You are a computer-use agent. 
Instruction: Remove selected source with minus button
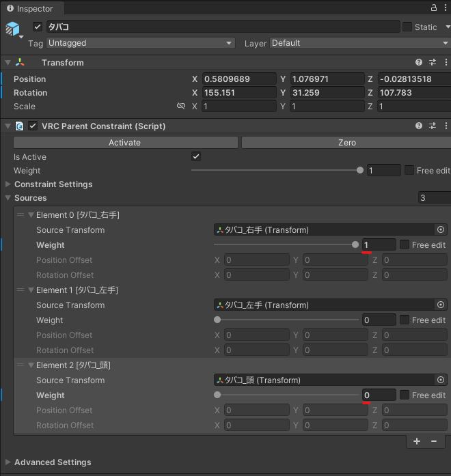(x=434, y=441)
